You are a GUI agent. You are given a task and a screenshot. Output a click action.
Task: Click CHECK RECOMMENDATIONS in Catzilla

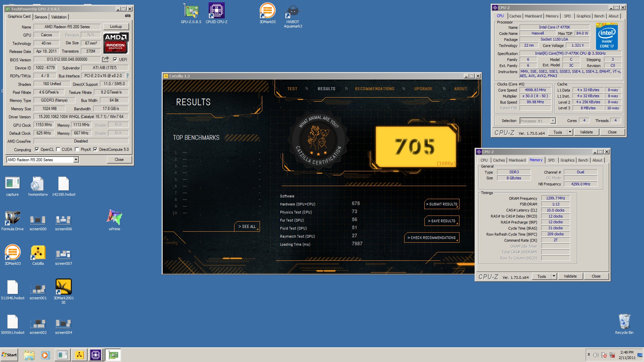click(x=432, y=238)
